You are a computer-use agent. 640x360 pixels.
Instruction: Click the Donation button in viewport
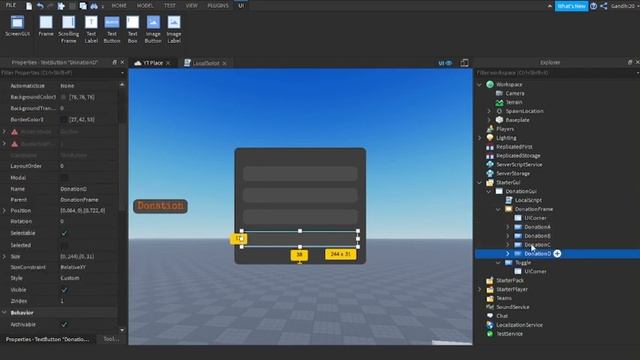click(160, 206)
